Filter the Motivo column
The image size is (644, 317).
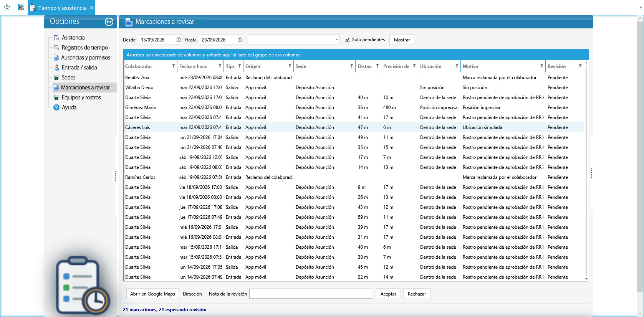point(542,66)
